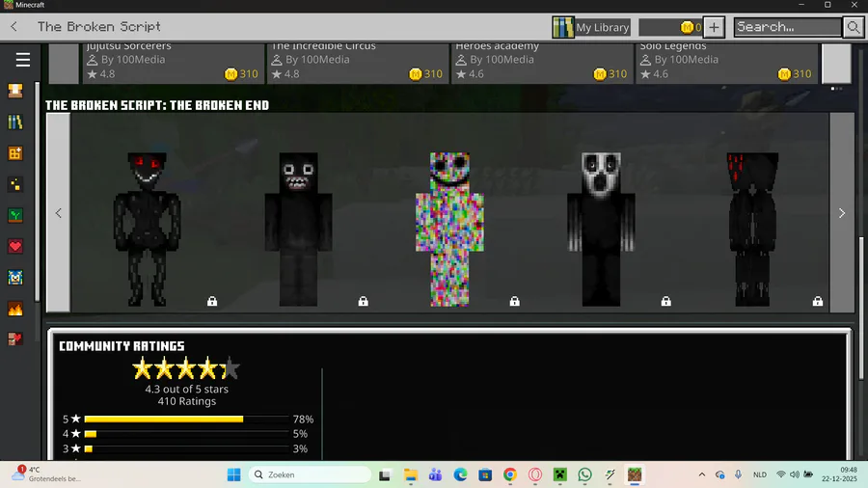Click the Minecoin balance display

(671, 27)
